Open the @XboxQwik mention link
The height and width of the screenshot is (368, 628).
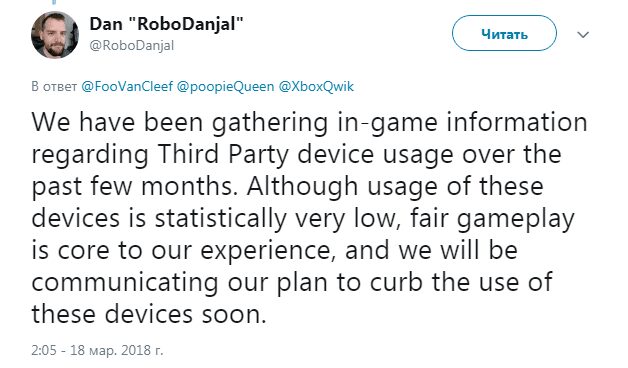[316, 86]
